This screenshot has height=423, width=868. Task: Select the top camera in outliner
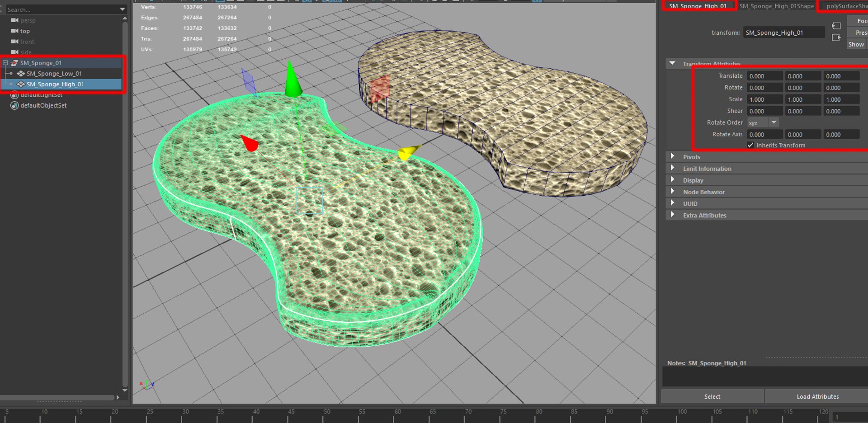coord(25,31)
